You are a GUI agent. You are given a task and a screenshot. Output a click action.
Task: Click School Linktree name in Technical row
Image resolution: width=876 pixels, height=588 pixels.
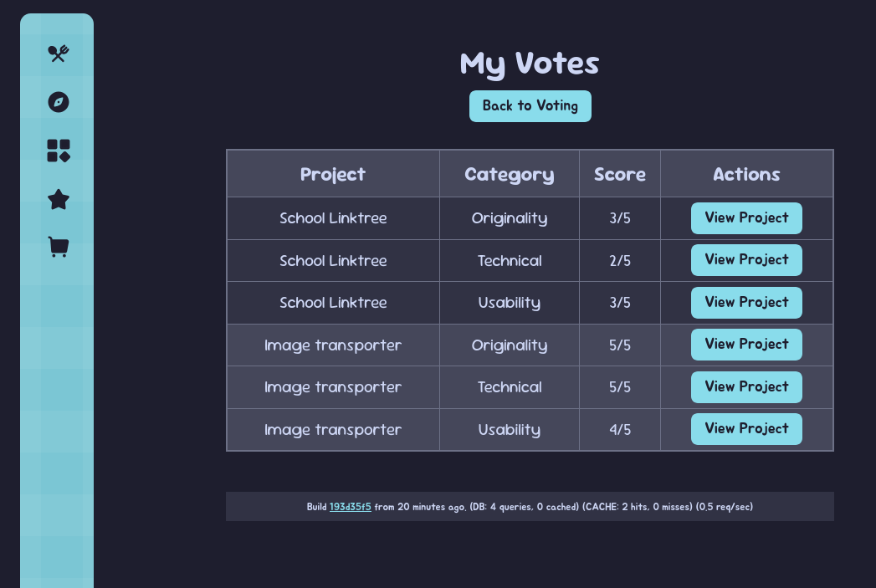(x=333, y=261)
